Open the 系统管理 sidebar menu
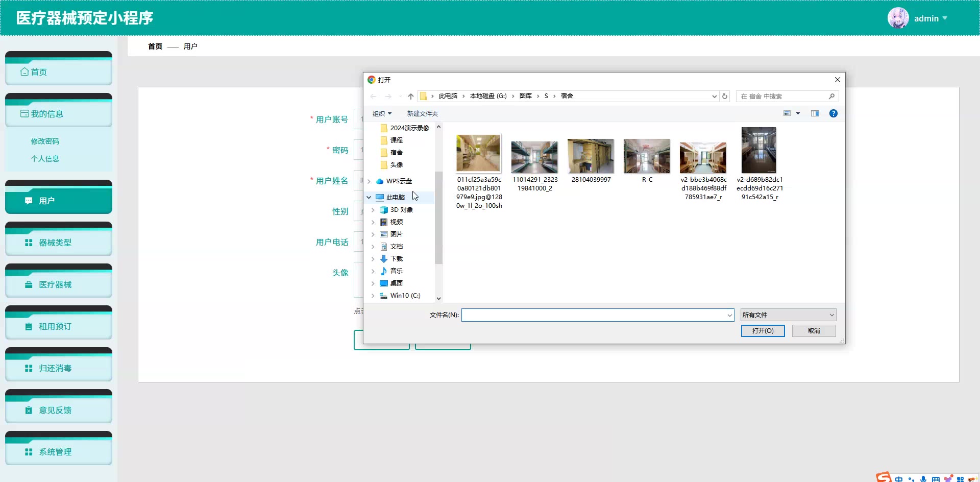 tap(59, 448)
